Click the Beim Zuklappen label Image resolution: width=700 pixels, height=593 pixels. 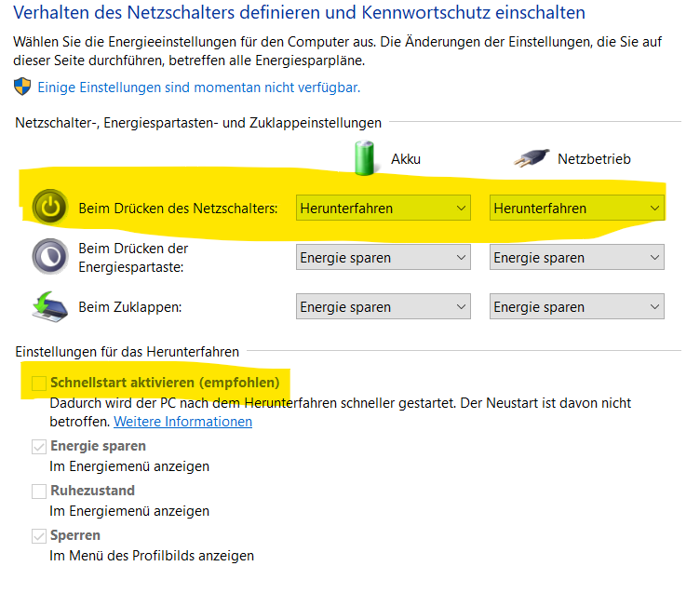tap(130, 307)
